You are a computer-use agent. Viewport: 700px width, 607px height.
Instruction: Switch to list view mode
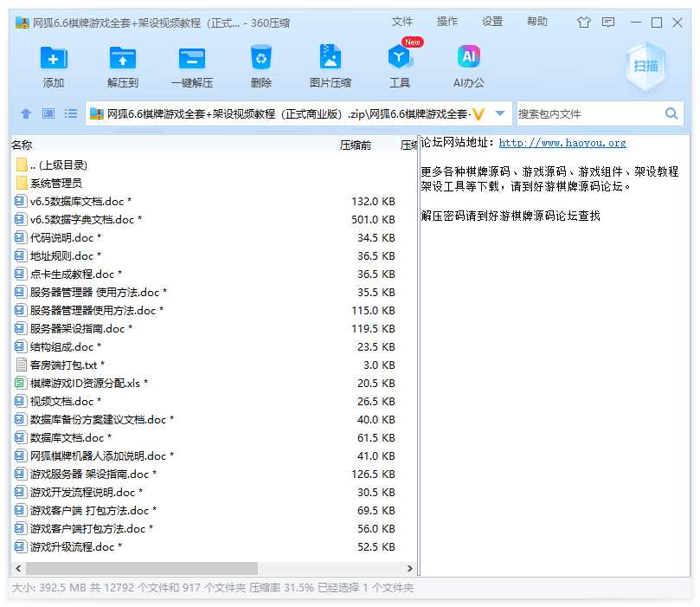pyautogui.click(x=71, y=113)
